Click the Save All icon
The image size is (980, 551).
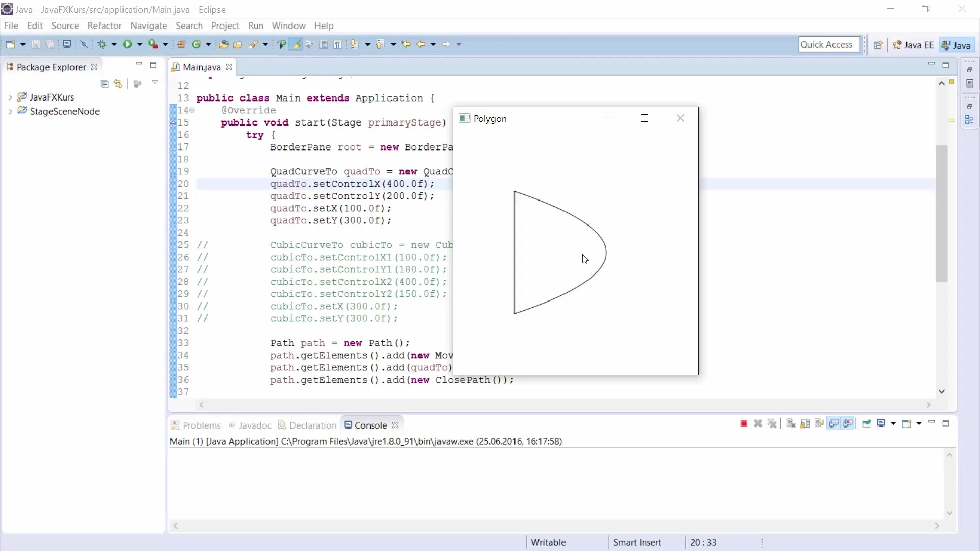point(50,44)
